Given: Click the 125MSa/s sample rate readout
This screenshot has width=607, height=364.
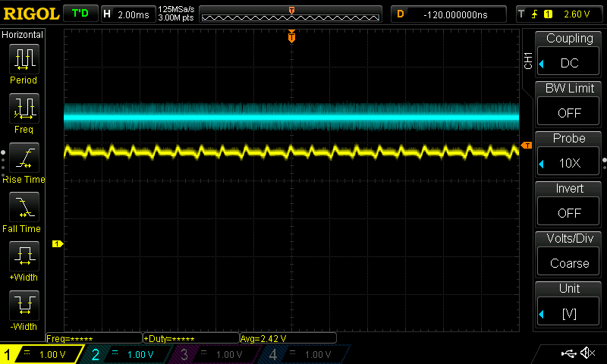Looking at the screenshot, I should pos(176,10).
